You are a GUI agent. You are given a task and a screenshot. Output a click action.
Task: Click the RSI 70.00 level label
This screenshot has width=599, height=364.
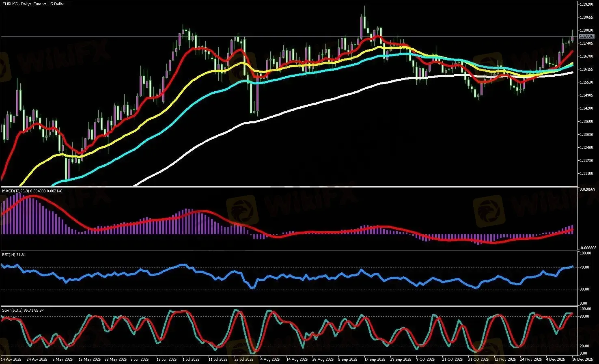point(584,267)
